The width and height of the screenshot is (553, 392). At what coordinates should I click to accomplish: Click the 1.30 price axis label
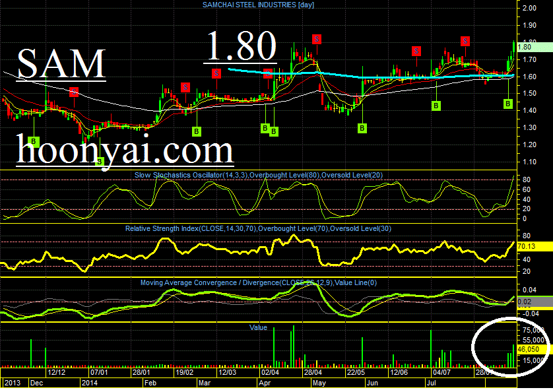(x=529, y=128)
